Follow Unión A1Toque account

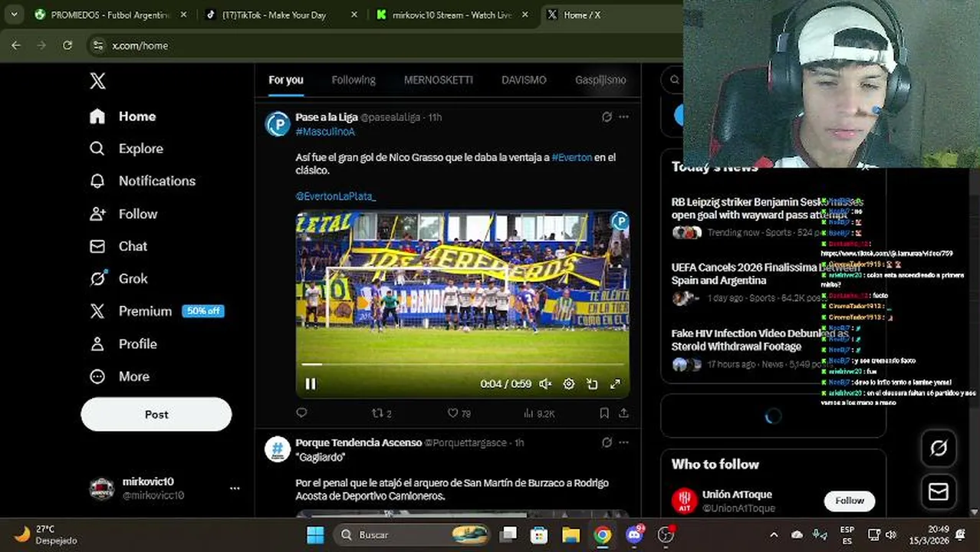850,501
